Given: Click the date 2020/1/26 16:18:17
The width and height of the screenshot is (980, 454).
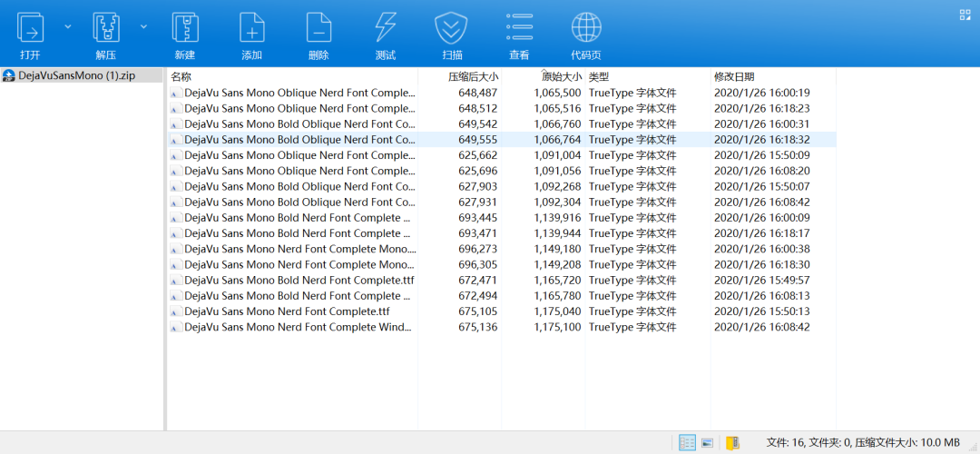Looking at the screenshot, I should [x=762, y=234].
